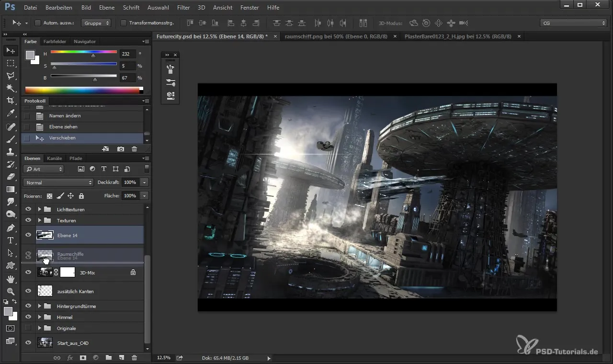Create new snapshot in Protokoll panel
The image size is (613, 364).
pos(121,149)
